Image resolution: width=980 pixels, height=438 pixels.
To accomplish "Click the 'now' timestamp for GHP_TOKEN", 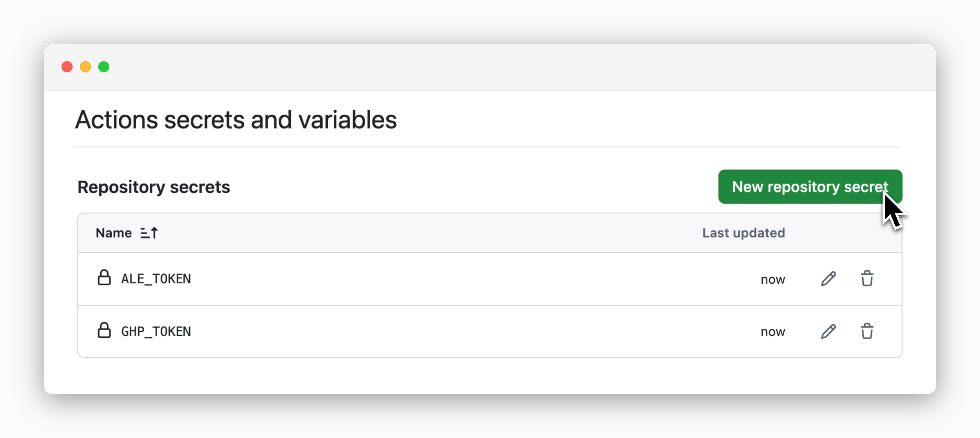I will tap(773, 332).
